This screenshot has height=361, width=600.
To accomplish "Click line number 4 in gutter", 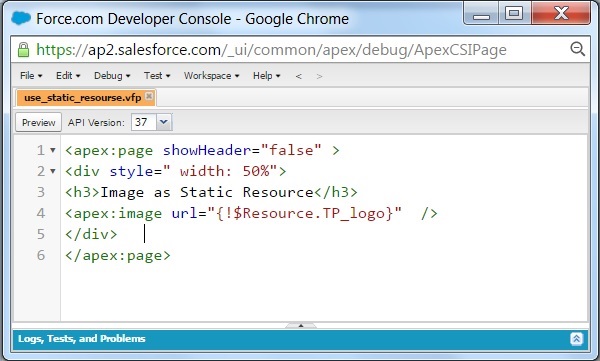I will click(41, 213).
